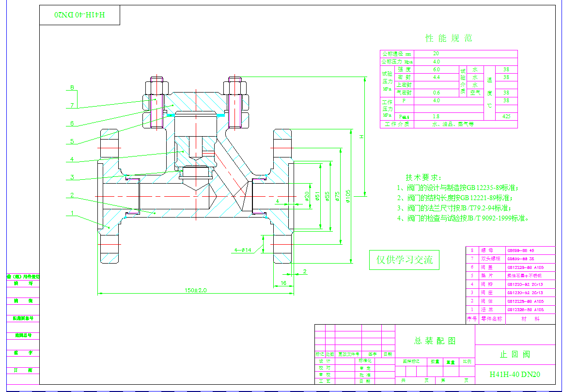Select the 仅供学习交流 boxed stamp
The height and width of the screenshot is (392, 578).
404,260
